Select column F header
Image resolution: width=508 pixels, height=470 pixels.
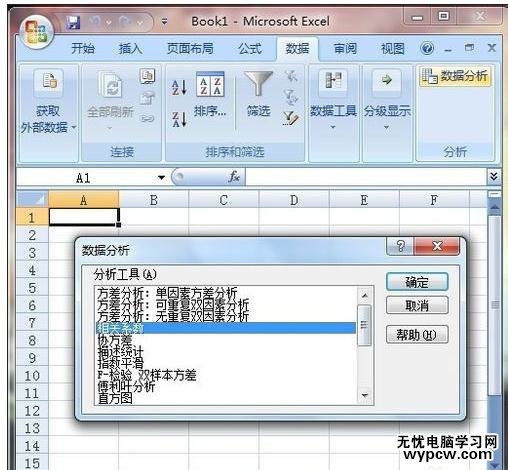click(434, 200)
